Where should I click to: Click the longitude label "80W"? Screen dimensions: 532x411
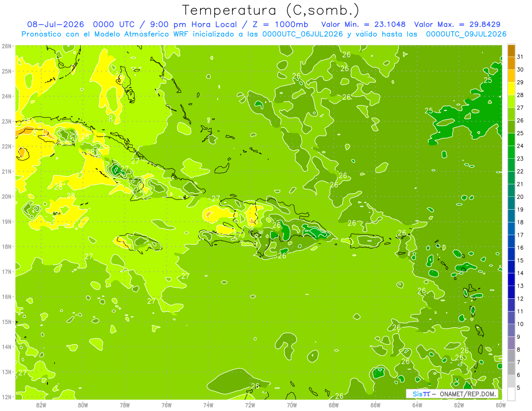(83, 405)
